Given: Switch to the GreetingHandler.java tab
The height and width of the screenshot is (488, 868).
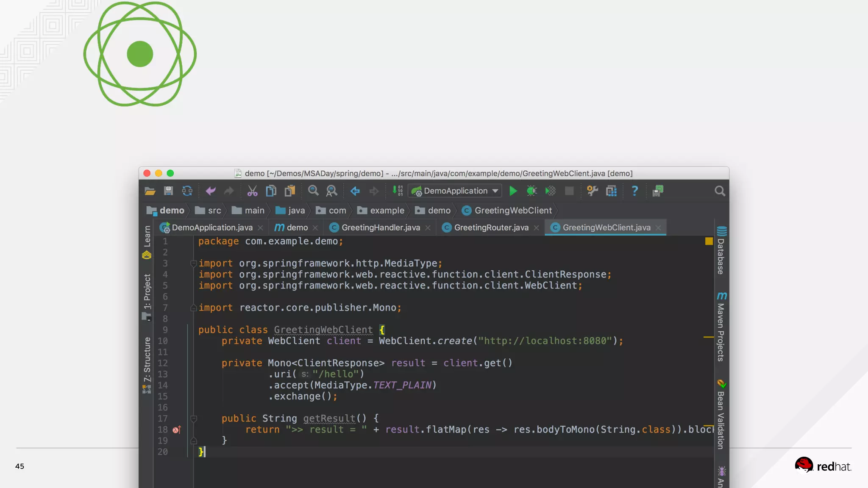Looking at the screenshot, I should (380, 228).
